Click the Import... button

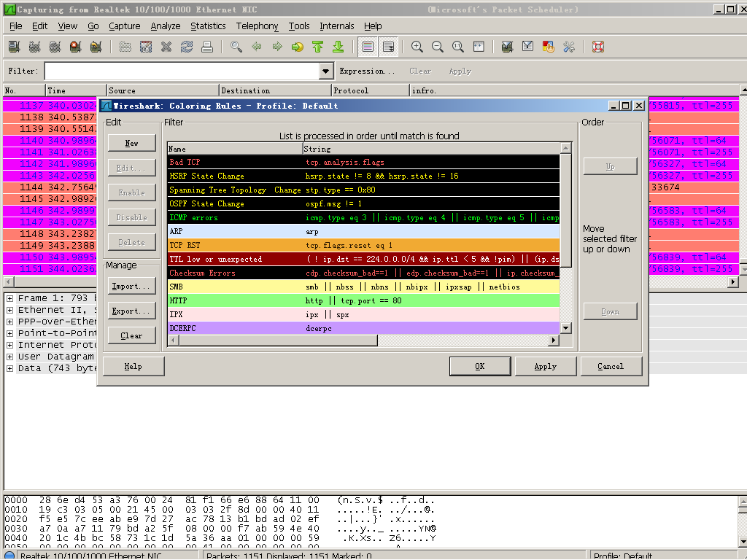131,286
